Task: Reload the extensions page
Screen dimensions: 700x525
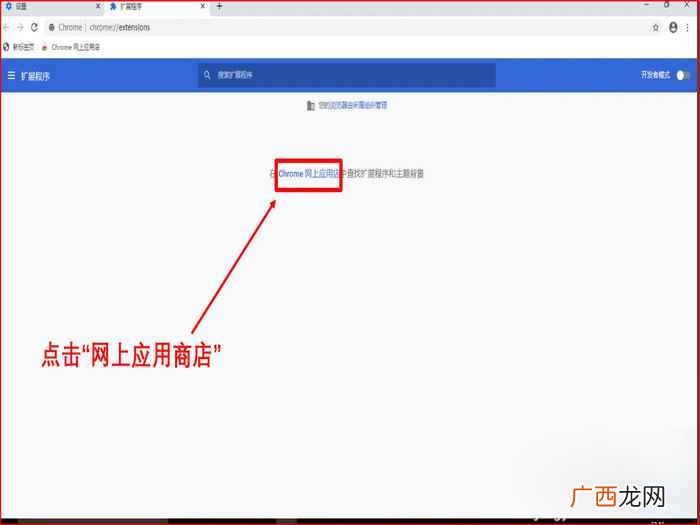Action: [x=34, y=27]
